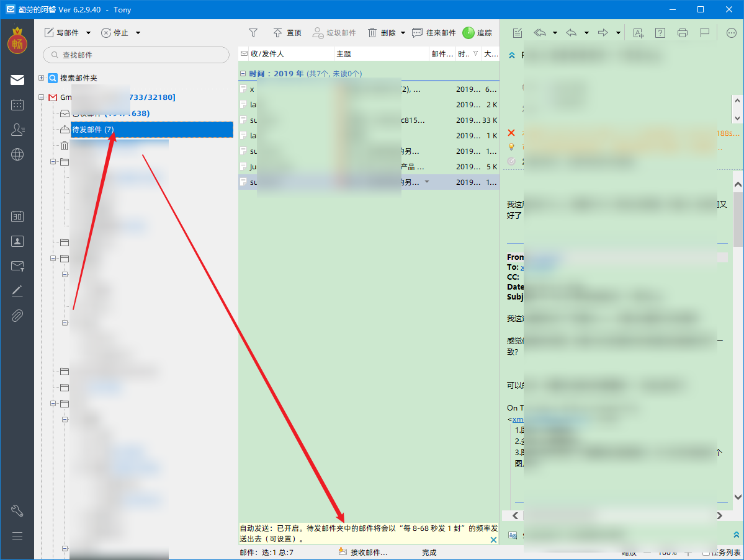744x560 pixels.
Task: Click the 写邮件 compose button
Action: [x=61, y=33]
